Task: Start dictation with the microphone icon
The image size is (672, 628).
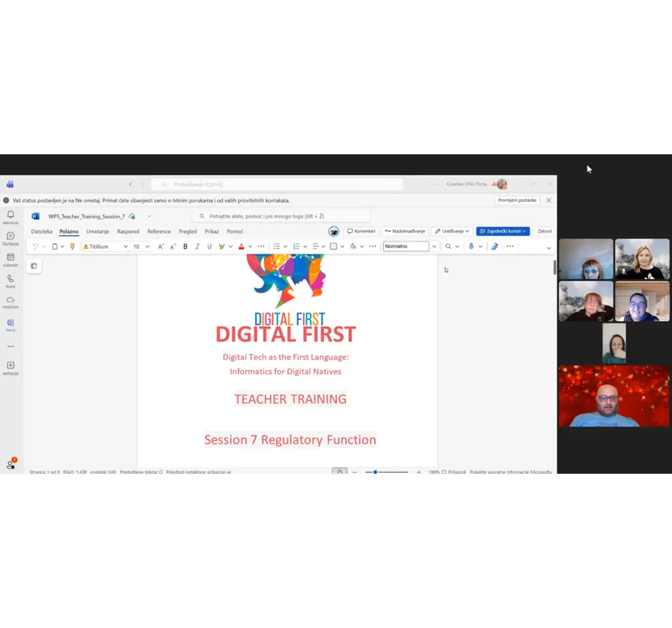Action: pyautogui.click(x=471, y=246)
